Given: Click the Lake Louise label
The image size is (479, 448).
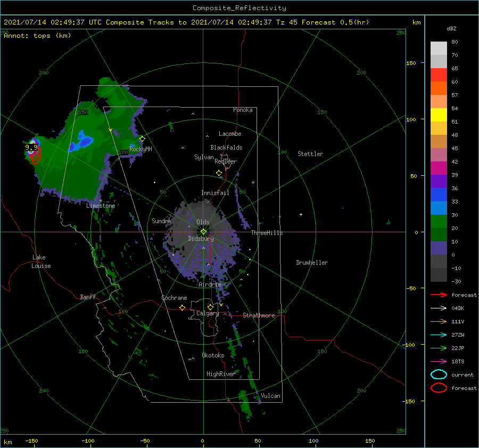Looking at the screenshot, I should click(x=41, y=262).
